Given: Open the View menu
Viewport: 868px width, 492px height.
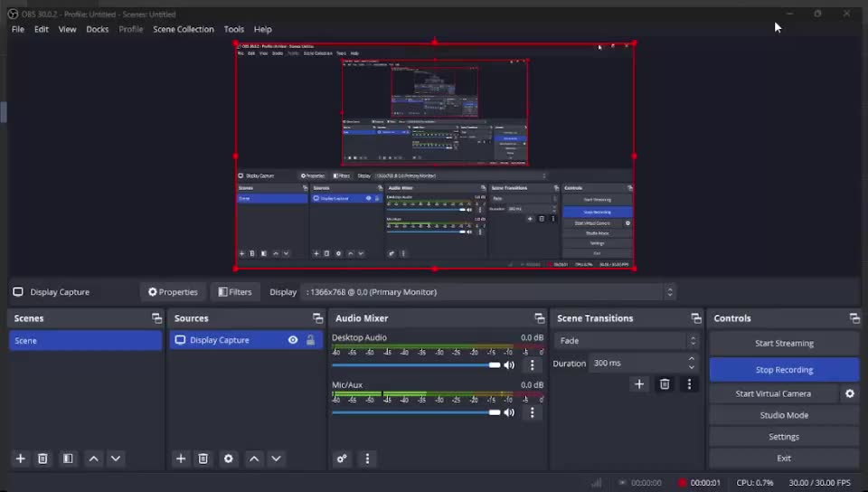Looking at the screenshot, I should coord(67,29).
